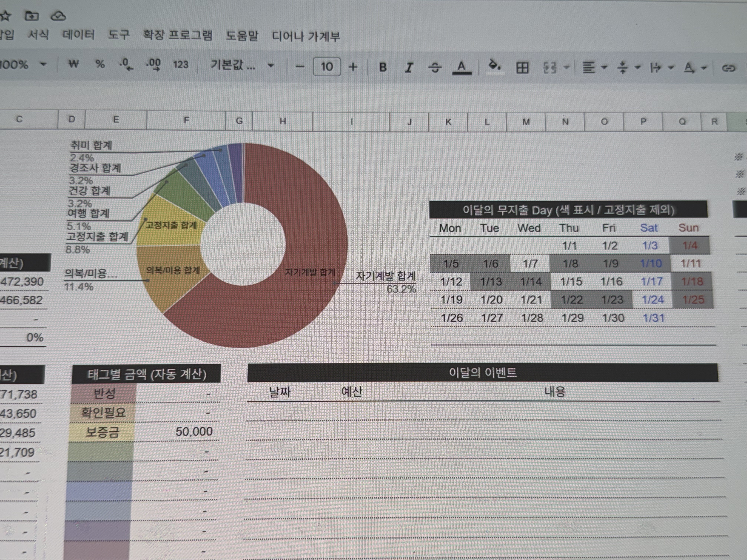Click the insert link icon

(x=728, y=69)
